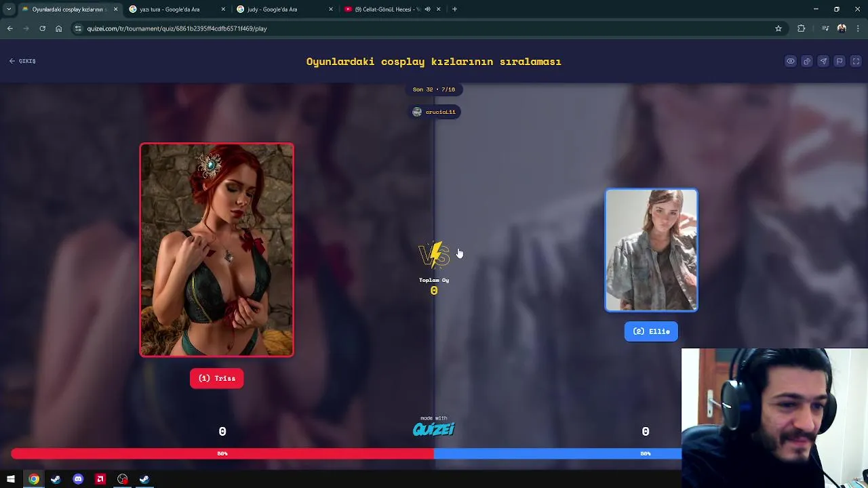The width and height of the screenshot is (868, 488).
Task: Click the Chrome icon in the taskbar
Action: [33, 479]
